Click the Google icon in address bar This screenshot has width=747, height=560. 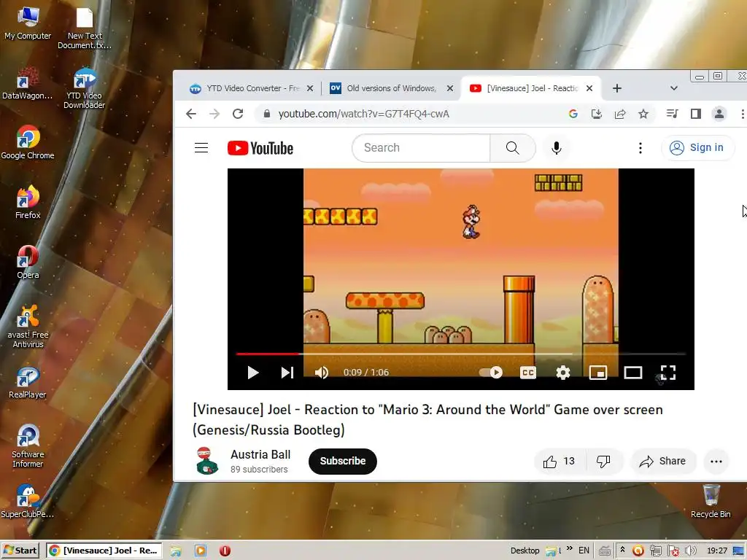coord(573,114)
